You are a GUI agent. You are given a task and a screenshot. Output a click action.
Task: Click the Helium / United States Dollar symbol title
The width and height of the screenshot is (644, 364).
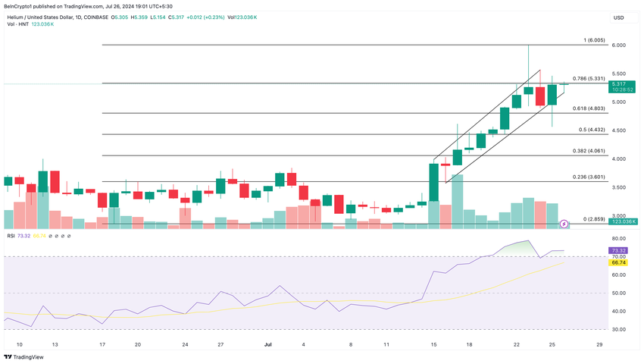[x=40, y=17]
